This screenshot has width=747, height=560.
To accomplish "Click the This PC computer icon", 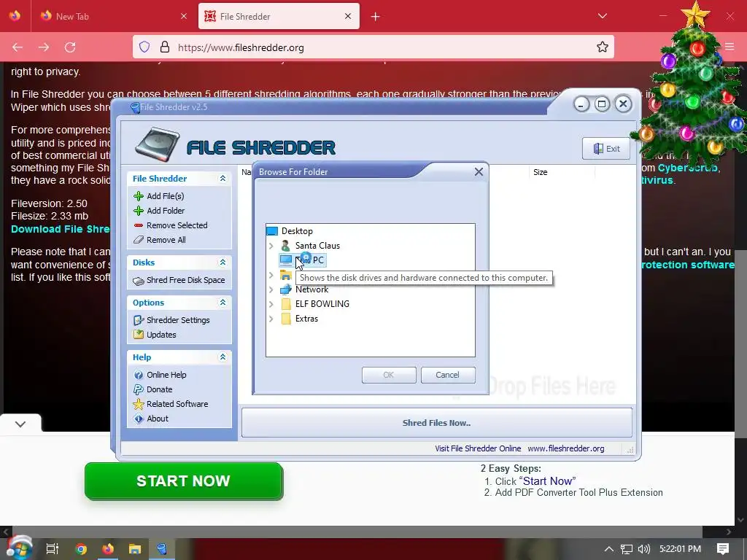I will point(286,260).
